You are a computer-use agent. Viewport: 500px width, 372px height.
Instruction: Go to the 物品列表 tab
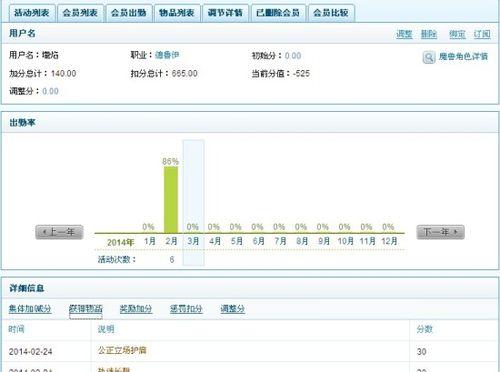tap(177, 13)
